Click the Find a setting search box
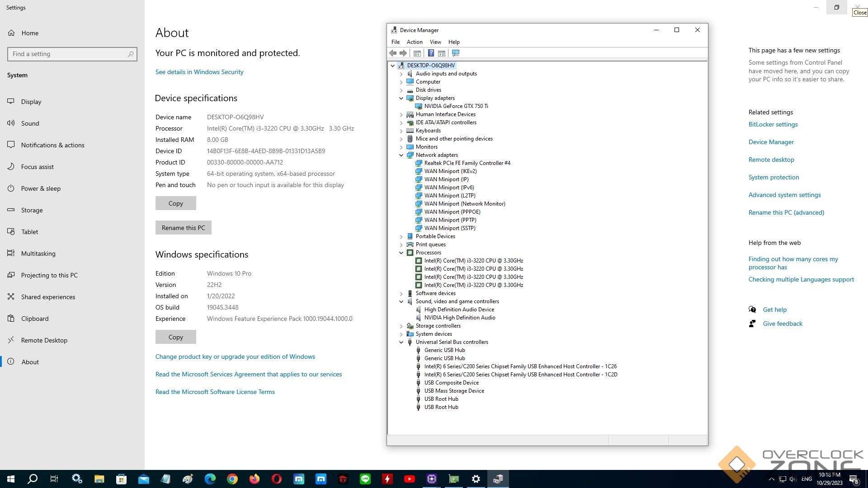This screenshot has height=488, width=868. pyautogui.click(x=68, y=54)
